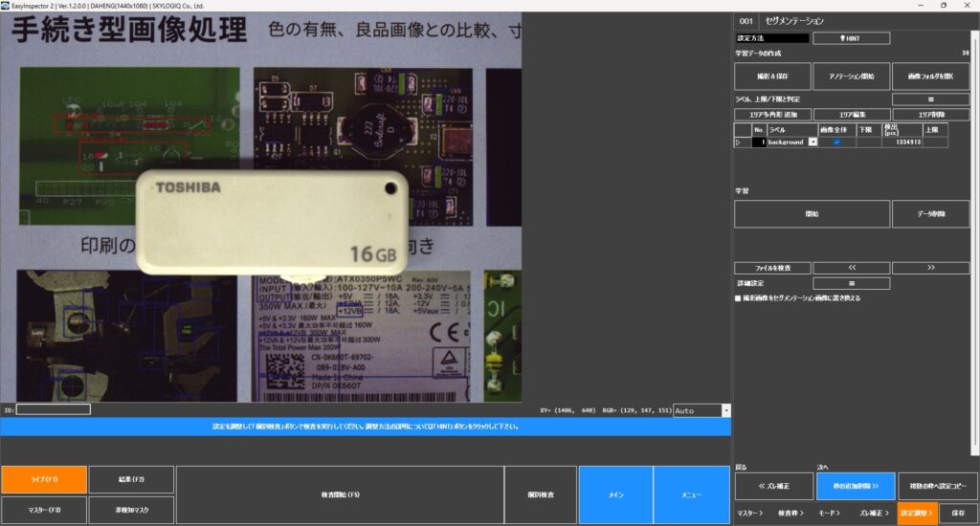The height and width of the screenshot is (526, 980).
Task: Proceed with the 枠の追加削除 >> button
Action: tap(855, 486)
